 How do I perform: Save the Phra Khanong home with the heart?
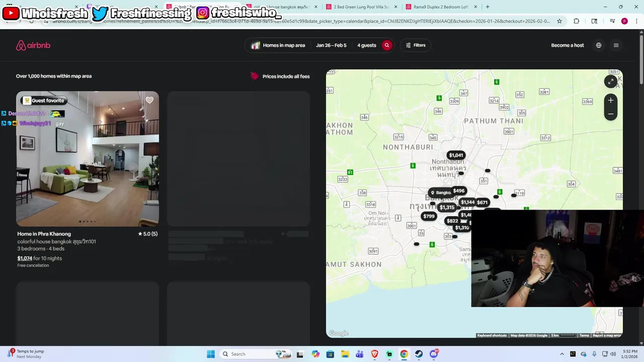(x=149, y=100)
